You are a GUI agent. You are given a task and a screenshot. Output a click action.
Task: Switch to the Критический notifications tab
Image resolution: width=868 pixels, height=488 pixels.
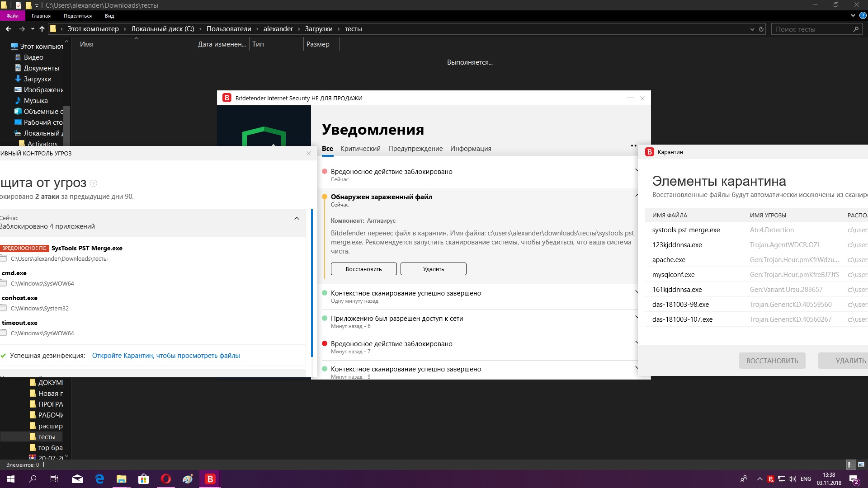click(360, 149)
